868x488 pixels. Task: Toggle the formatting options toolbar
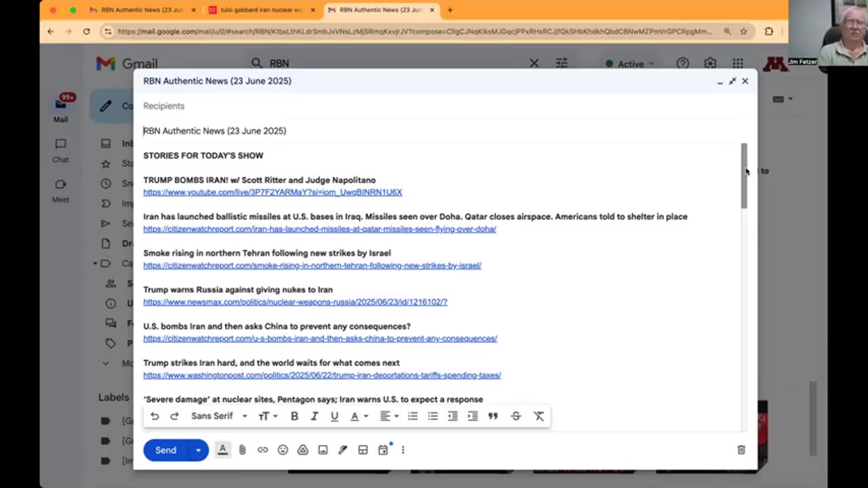(222, 449)
